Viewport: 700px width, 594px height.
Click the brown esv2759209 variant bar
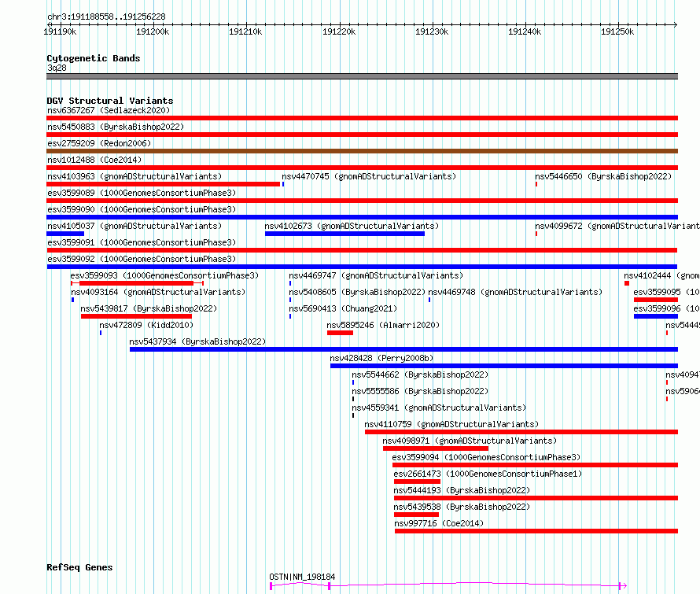click(362, 151)
